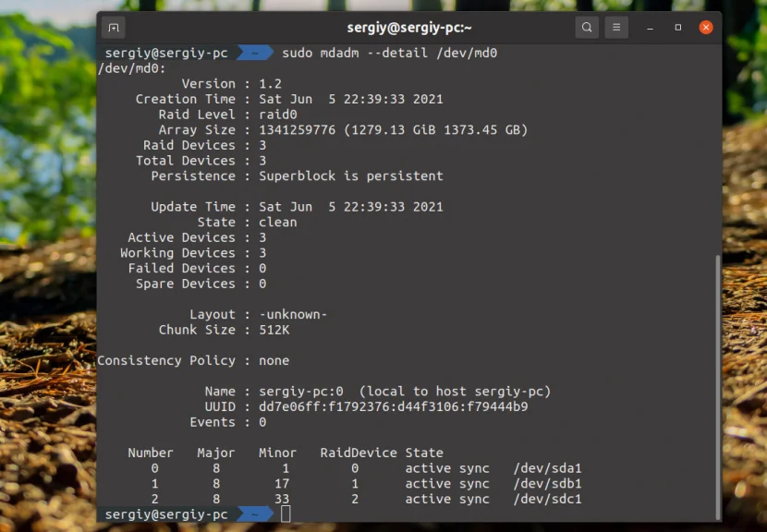
Task: Open the hamburger menu
Action: [616, 27]
